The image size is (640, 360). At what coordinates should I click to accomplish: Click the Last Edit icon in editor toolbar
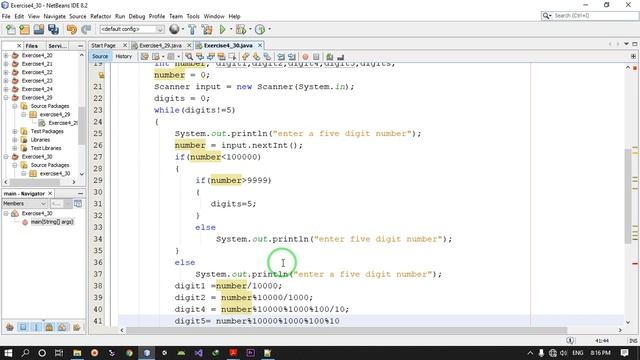point(144,57)
